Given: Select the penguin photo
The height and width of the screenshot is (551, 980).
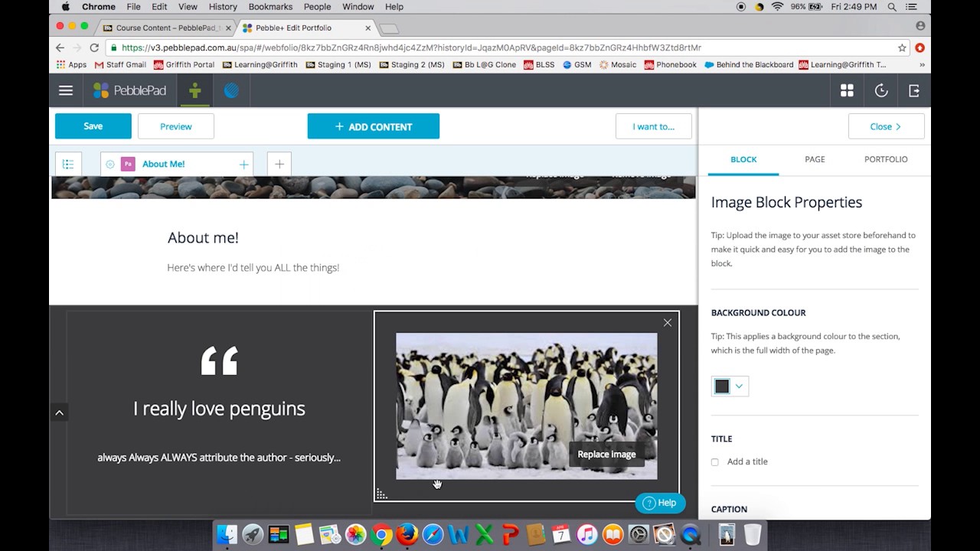Looking at the screenshot, I should (526, 406).
